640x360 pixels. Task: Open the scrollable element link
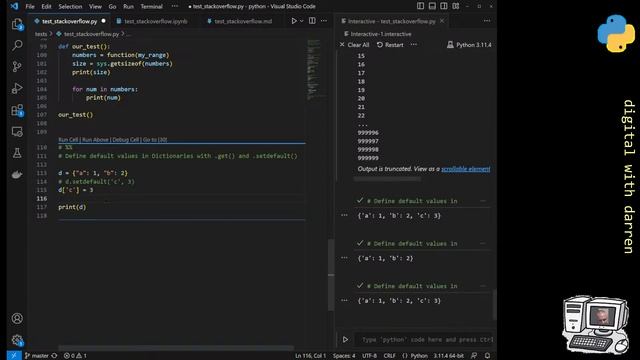[466, 169]
